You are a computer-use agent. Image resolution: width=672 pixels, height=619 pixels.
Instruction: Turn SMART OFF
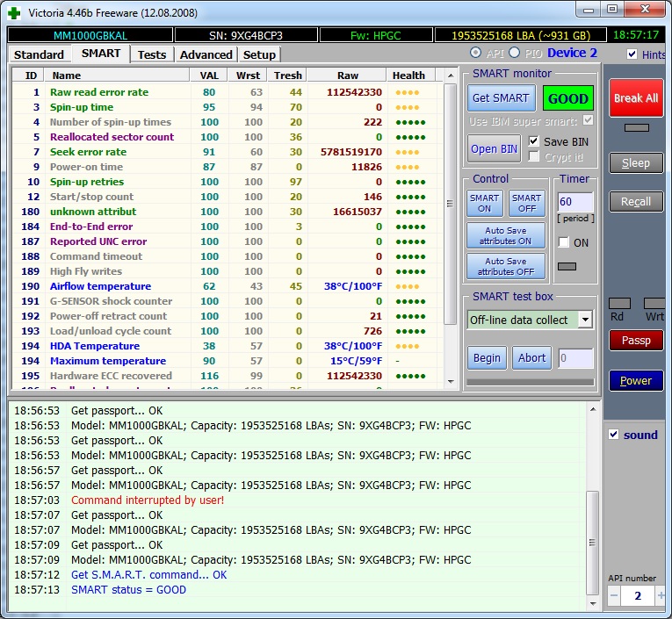527,203
